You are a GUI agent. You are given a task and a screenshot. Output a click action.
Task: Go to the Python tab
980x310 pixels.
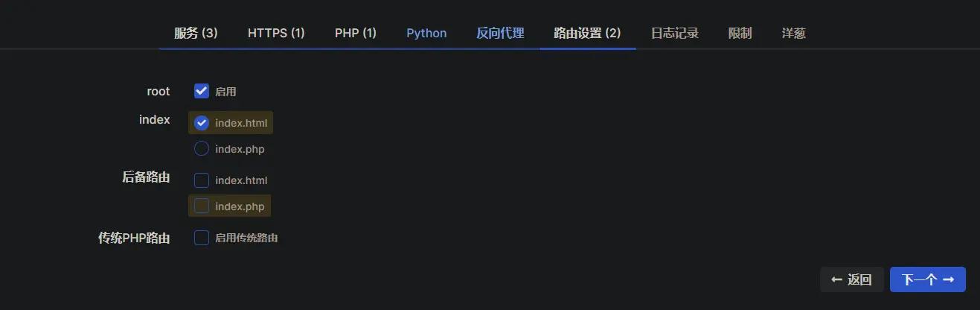point(426,33)
